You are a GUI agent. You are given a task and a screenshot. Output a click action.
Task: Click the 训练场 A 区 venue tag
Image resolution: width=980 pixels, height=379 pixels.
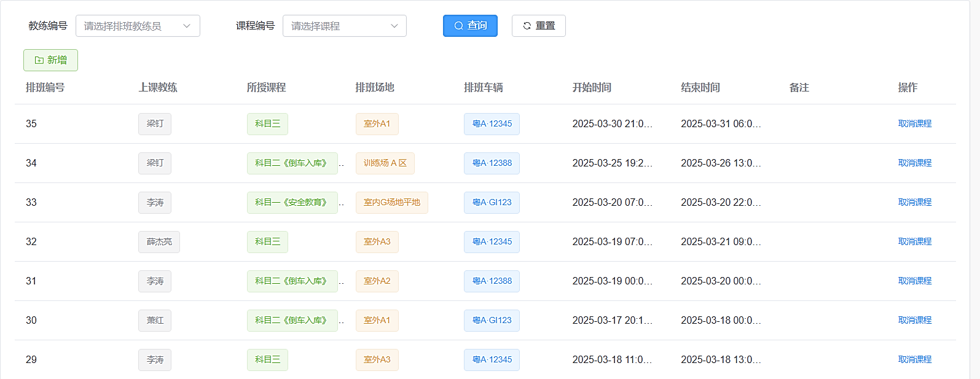click(385, 163)
